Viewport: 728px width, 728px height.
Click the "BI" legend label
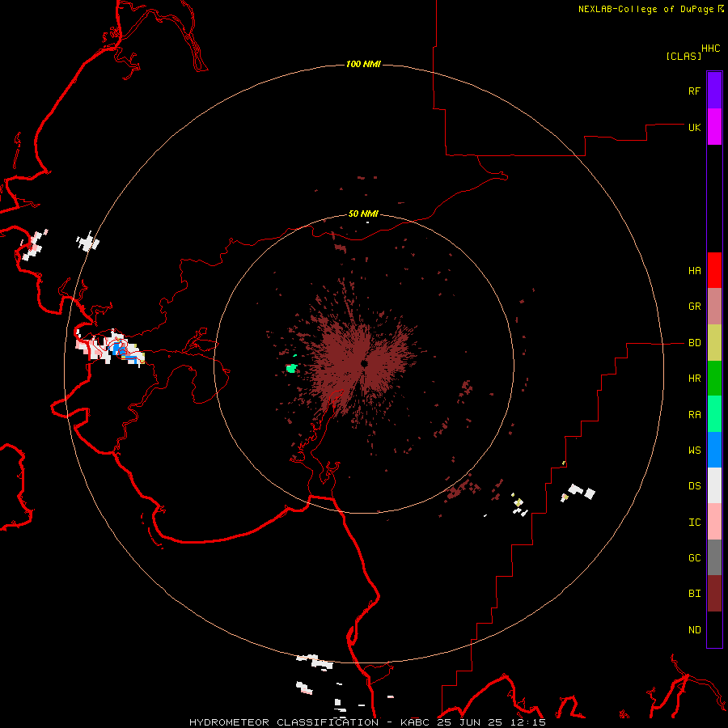pyautogui.click(x=694, y=594)
